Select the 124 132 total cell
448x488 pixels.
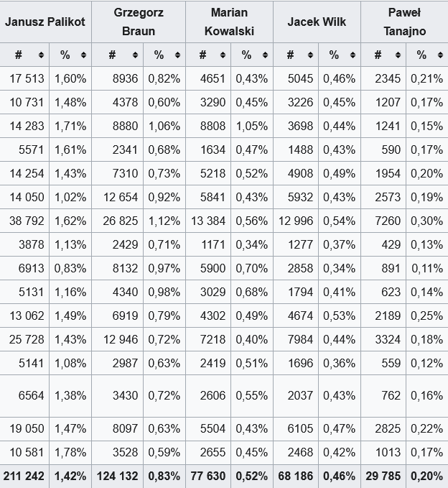(118, 476)
